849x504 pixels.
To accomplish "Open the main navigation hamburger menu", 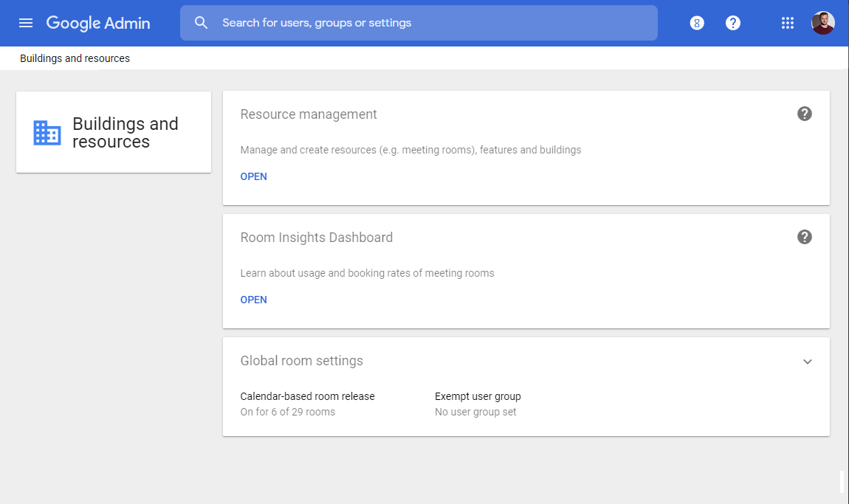I will coord(26,22).
